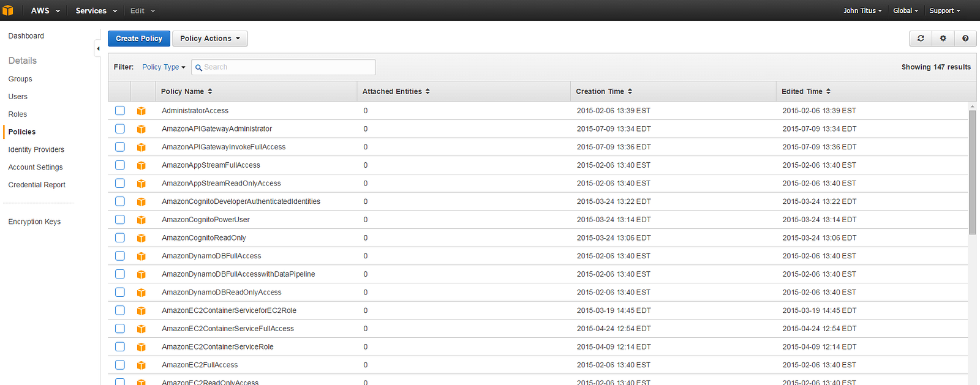Open the AmazonEC2FullAccess policy name
Viewport: 980px width, 385px height.
200,365
